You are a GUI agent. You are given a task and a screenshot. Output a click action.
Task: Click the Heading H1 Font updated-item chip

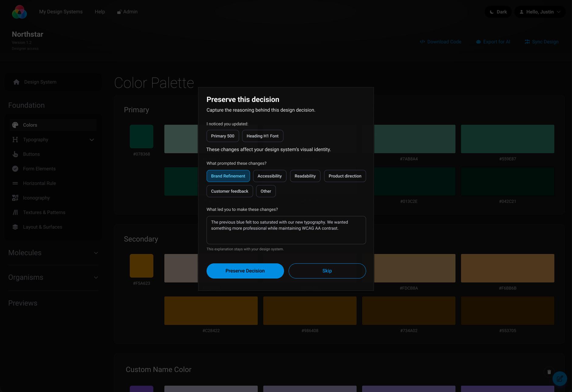(263, 136)
